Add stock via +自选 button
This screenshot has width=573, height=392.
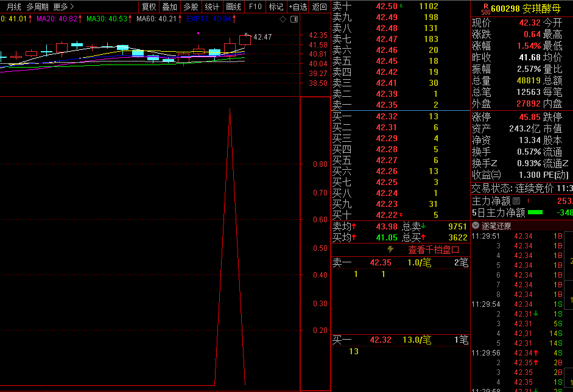(297, 7)
